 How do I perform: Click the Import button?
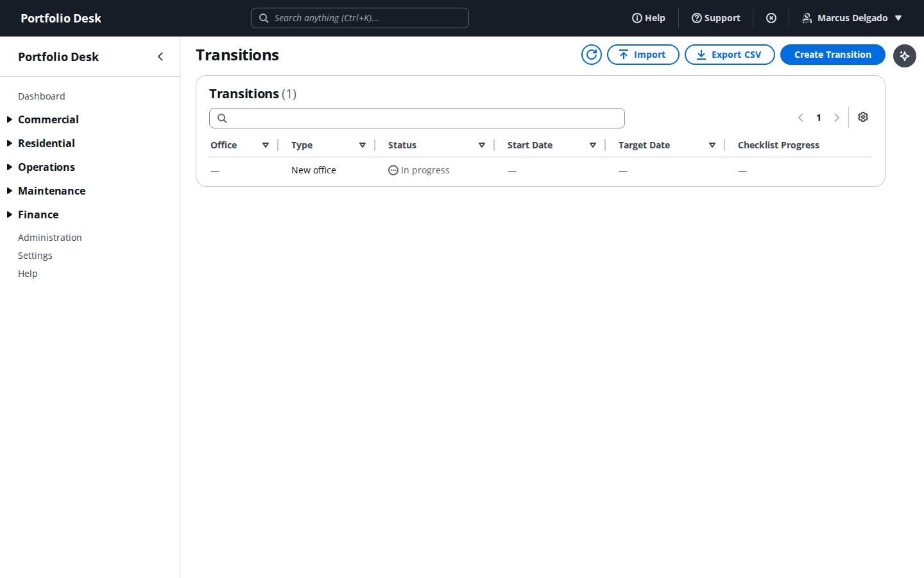point(643,55)
